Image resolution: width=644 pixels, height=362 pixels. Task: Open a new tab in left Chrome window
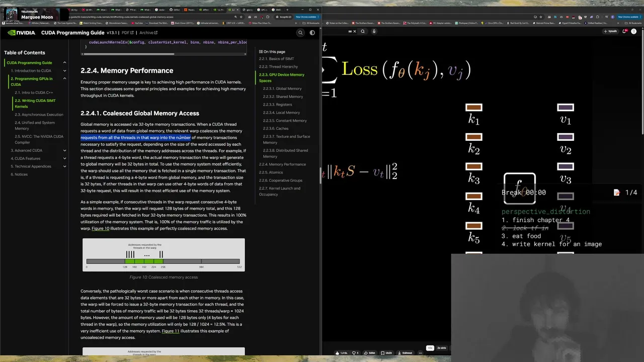point(287,10)
